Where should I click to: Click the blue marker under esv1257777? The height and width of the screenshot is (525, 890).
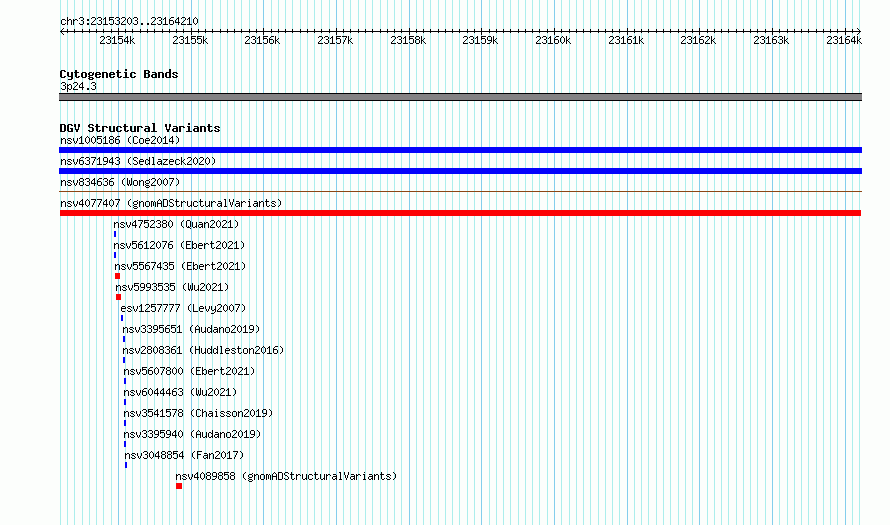[x=122, y=318]
